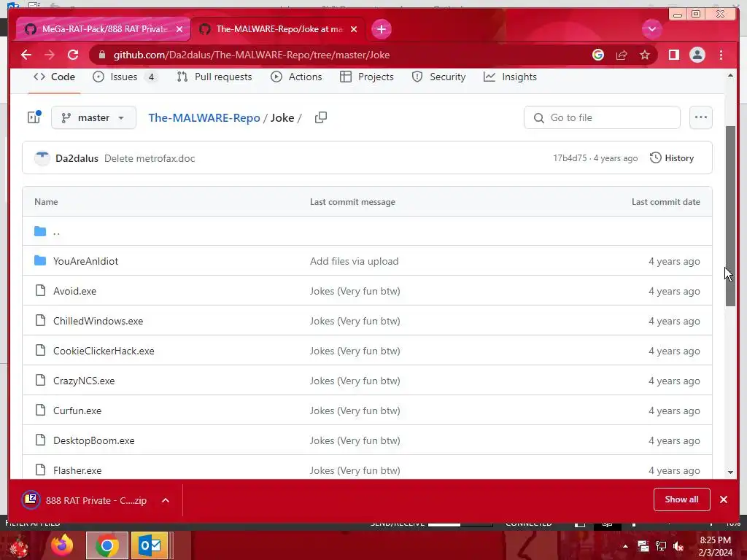The image size is (747, 560).
Task: Open the Chrome three-dot menu
Action: pos(721,55)
